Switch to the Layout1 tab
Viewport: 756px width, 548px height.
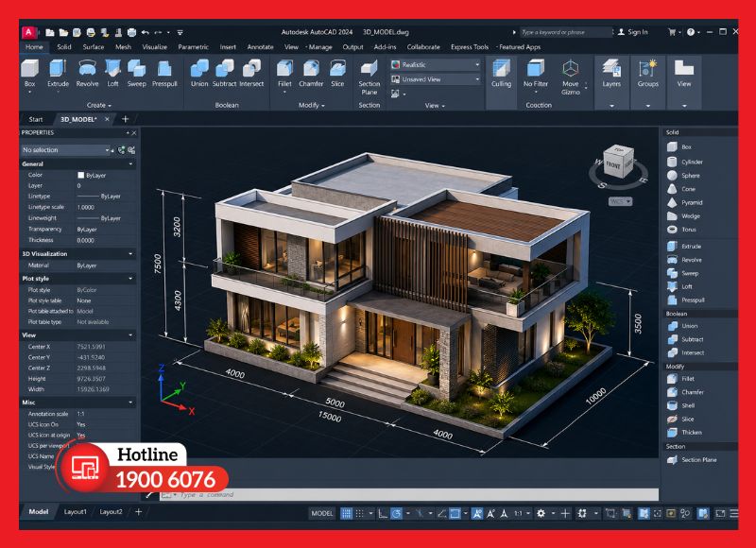pos(76,512)
